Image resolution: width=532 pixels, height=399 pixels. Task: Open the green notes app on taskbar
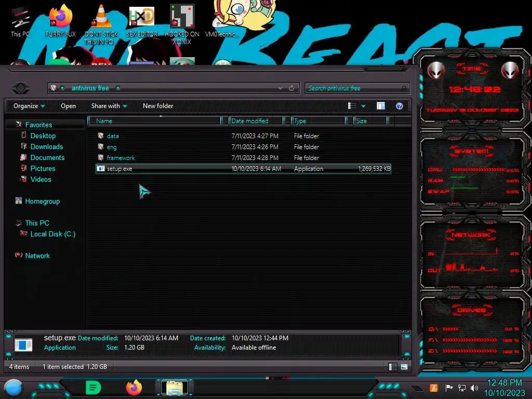tap(94, 388)
